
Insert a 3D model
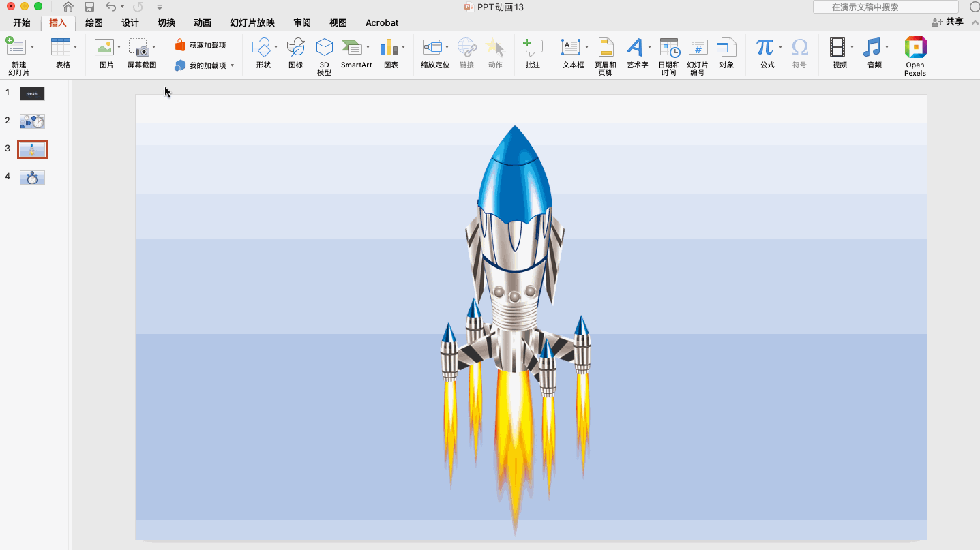pyautogui.click(x=324, y=47)
